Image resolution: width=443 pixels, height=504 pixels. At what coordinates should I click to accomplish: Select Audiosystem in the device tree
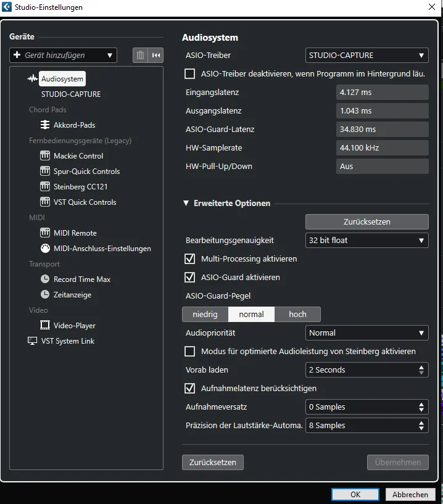click(x=62, y=79)
